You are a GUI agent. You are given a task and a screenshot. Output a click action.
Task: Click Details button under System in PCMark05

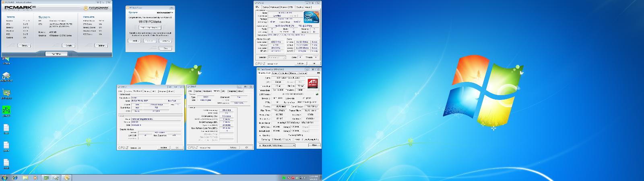pyautogui.click(x=68, y=46)
